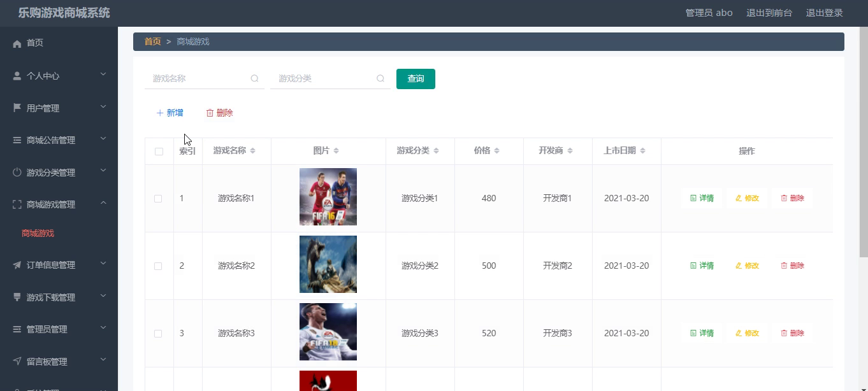
Task: Sort by 开发商 column arrows
Action: click(x=570, y=151)
